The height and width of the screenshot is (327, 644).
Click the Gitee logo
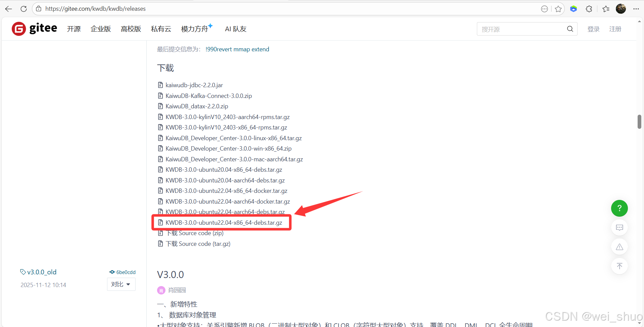coord(35,29)
